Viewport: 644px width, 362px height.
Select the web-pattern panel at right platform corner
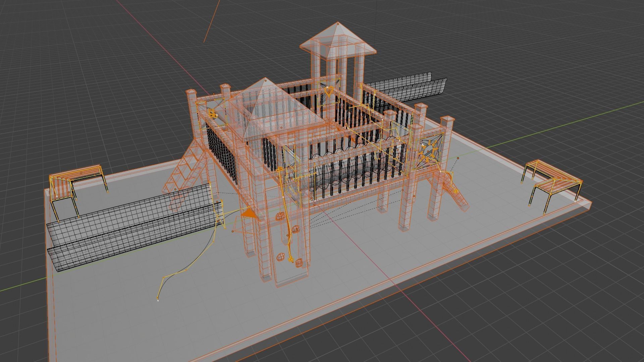click(x=429, y=151)
